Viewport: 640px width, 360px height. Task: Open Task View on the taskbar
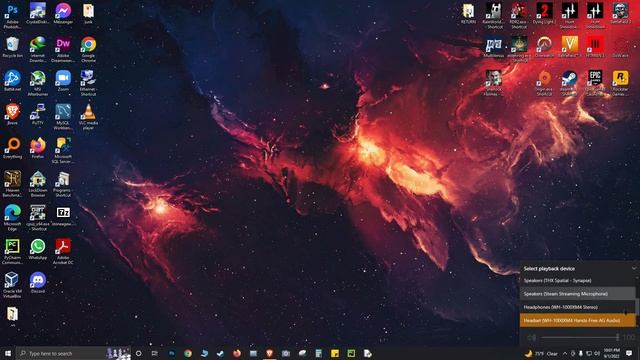pyautogui.click(x=155, y=353)
